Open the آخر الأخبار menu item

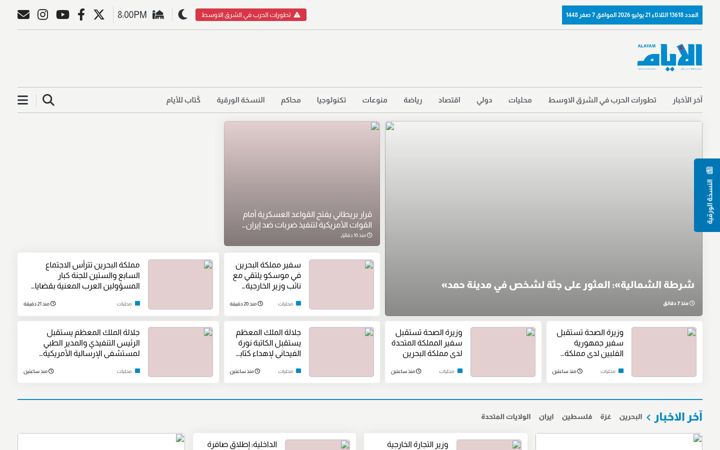point(687,100)
